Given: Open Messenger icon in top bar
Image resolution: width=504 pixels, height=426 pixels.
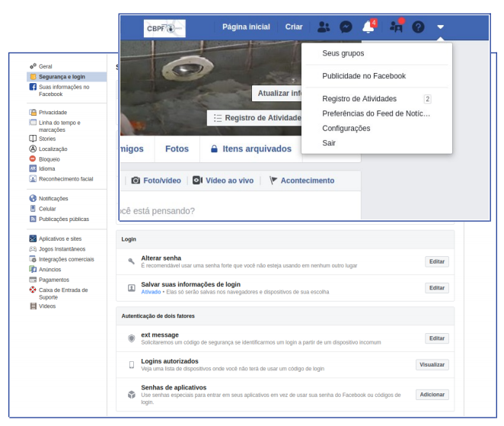Looking at the screenshot, I should pos(346,27).
